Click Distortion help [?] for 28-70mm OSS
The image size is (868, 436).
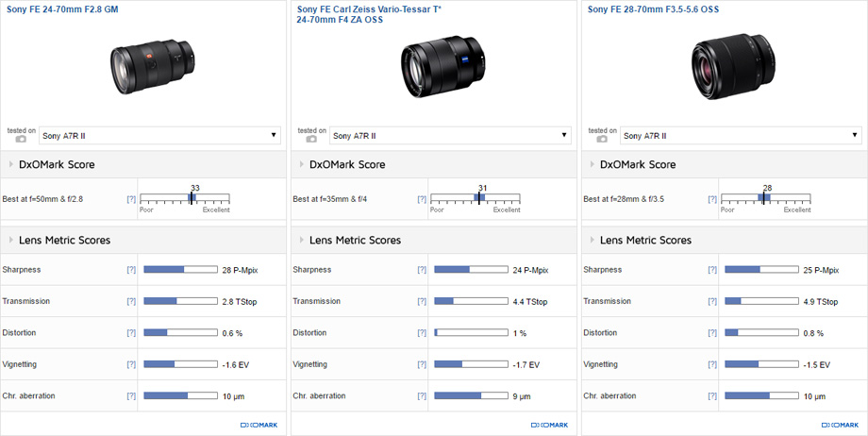pyautogui.click(x=712, y=333)
